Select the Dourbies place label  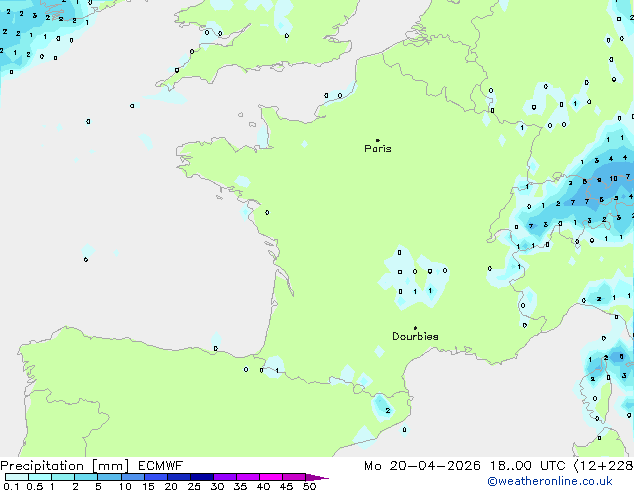coord(415,337)
